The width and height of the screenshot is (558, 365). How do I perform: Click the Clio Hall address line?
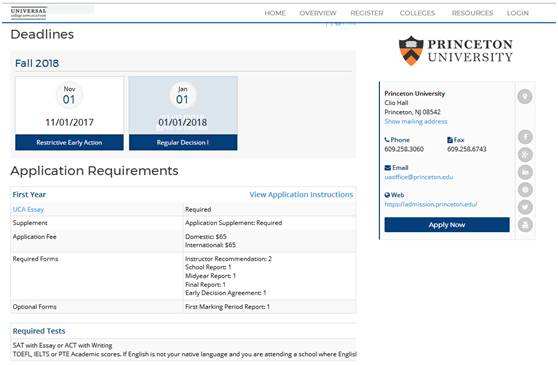[396, 103]
